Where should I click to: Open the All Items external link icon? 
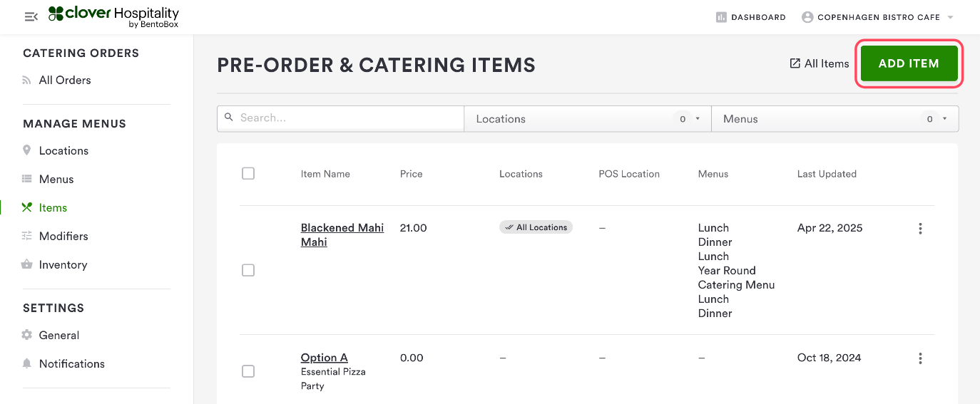coord(795,63)
